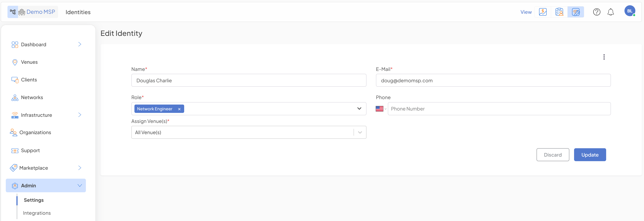Remove the Network Engineer role tag
Viewport: 644px width, 221px height.
(x=179, y=109)
